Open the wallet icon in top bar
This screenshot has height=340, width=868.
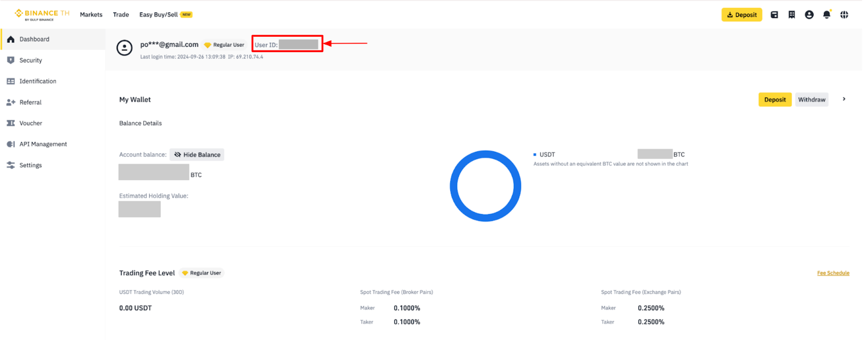coord(774,15)
